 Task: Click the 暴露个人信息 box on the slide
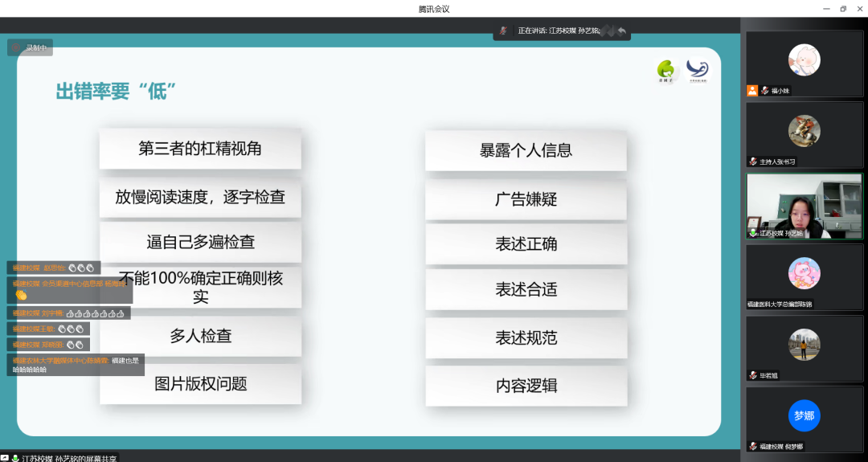tap(526, 150)
